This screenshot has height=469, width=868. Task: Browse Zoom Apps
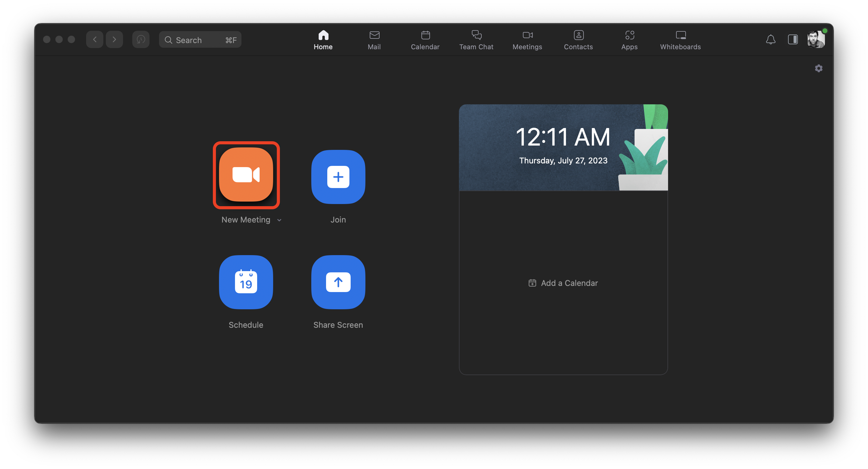pos(629,40)
